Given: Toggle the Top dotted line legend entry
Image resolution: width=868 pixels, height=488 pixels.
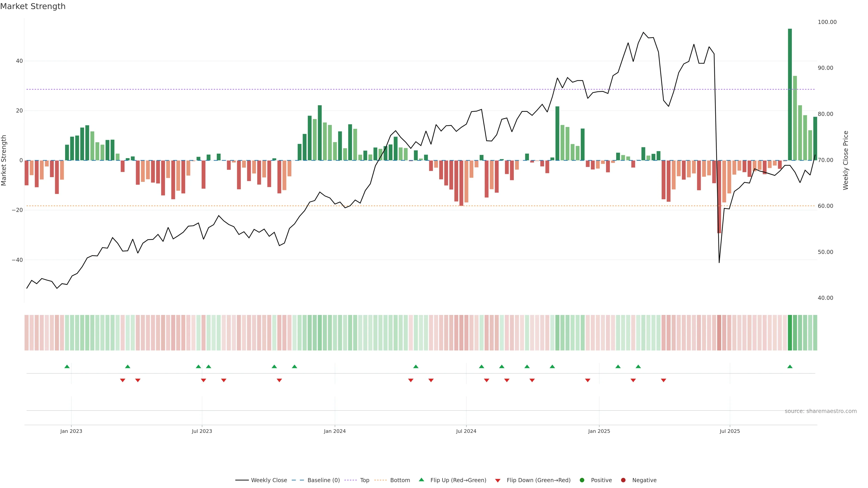Looking at the screenshot, I should [x=364, y=480].
